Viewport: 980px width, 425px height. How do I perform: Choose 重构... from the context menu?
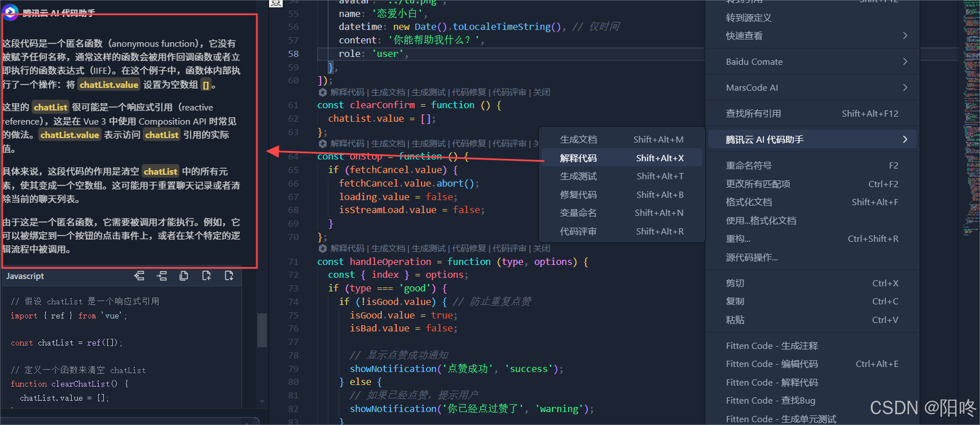812,238
